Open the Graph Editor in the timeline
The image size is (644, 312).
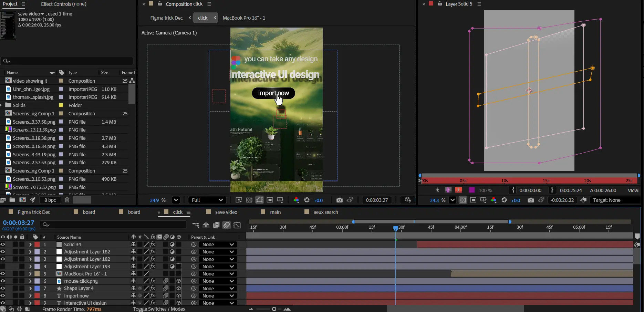coord(237,225)
